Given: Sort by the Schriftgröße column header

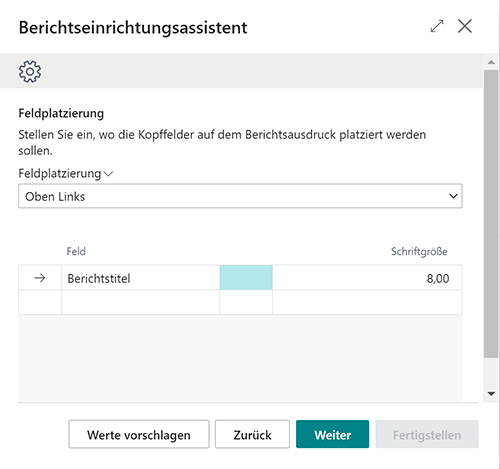Looking at the screenshot, I should [x=419, y=251].
